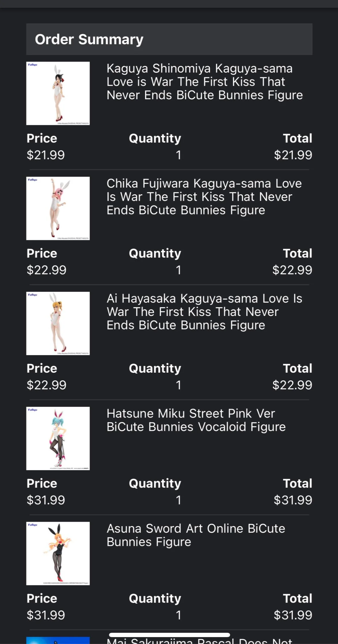Open the Kaguya Shinomiya BiCute Bunnies product title
Viewport: 338px width, 644px height.
pos(205,81)
